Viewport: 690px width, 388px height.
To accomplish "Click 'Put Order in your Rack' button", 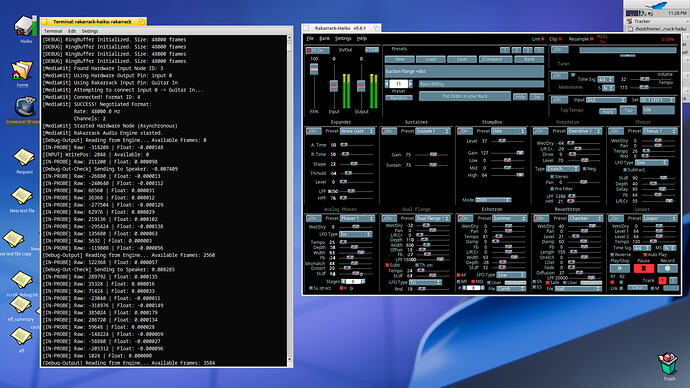I will (465, 96).
